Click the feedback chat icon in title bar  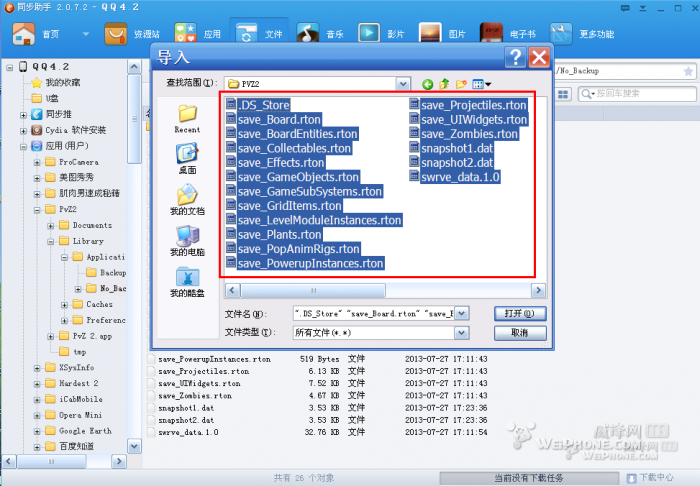[x=625, y=8]
